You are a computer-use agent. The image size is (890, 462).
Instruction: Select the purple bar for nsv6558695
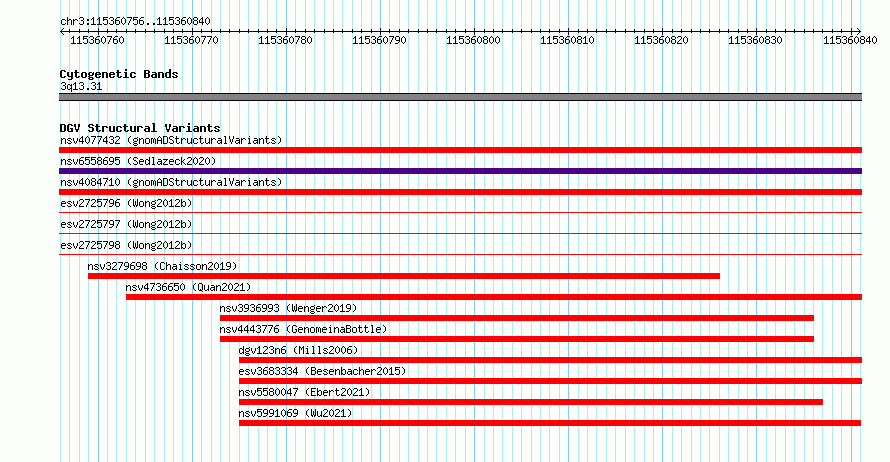(460, 171)
